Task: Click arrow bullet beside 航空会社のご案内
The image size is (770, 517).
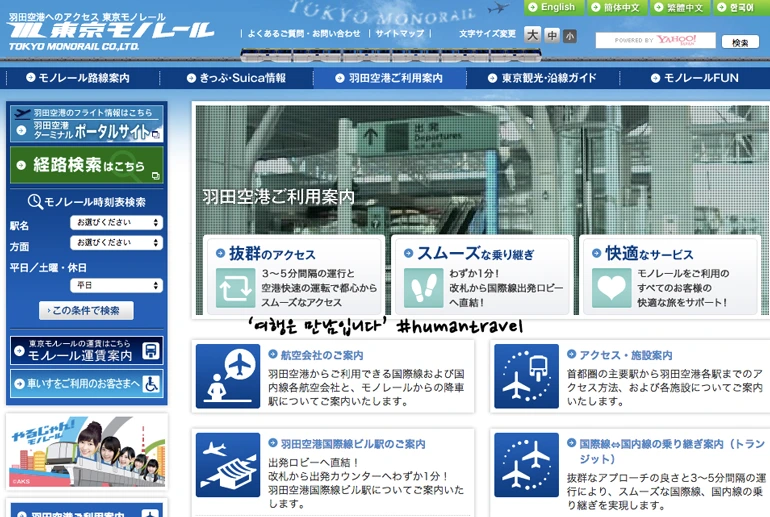Action: [x=273, y=354]
